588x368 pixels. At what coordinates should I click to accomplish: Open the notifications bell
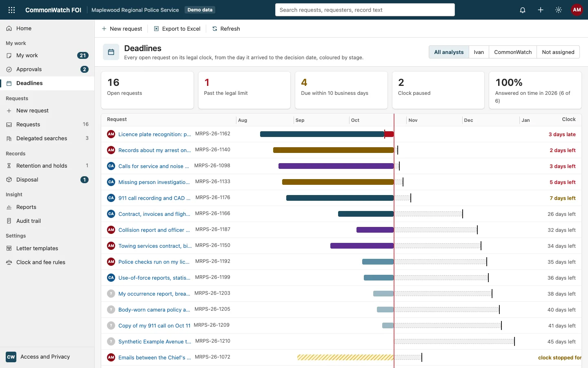point(523,10)
